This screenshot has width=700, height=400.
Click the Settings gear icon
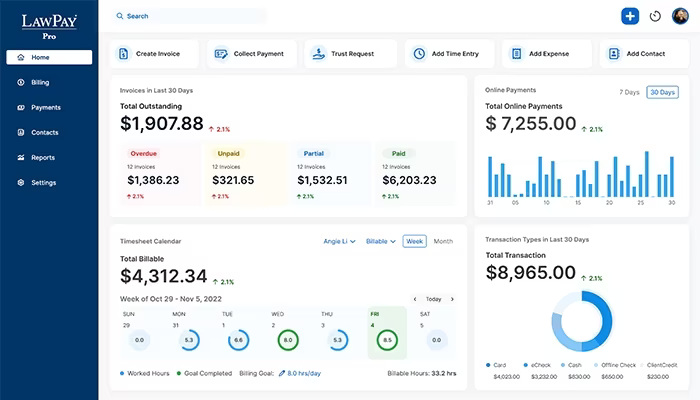(x=21, y=182)
